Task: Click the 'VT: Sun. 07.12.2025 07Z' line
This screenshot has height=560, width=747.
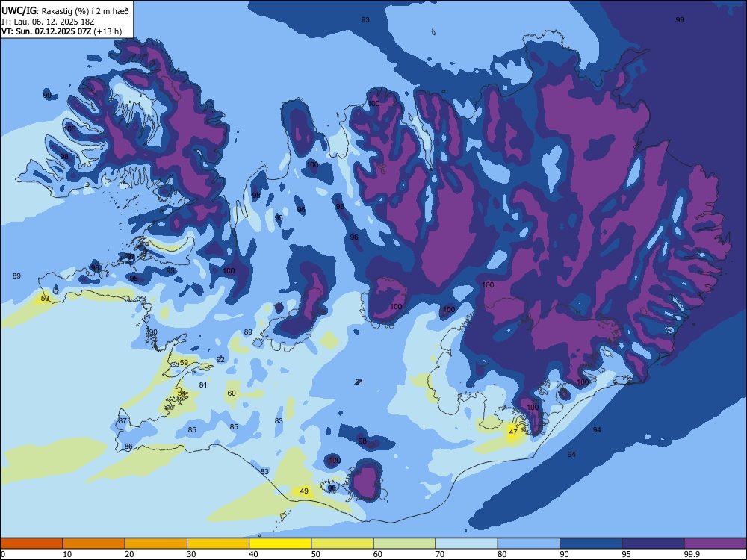Action: pyautogui.click(x=46, y=31)
